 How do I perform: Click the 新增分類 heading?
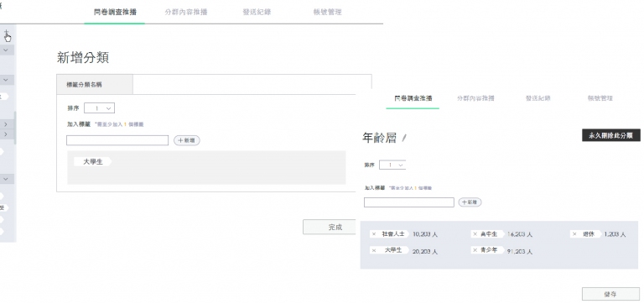[82, 58]
